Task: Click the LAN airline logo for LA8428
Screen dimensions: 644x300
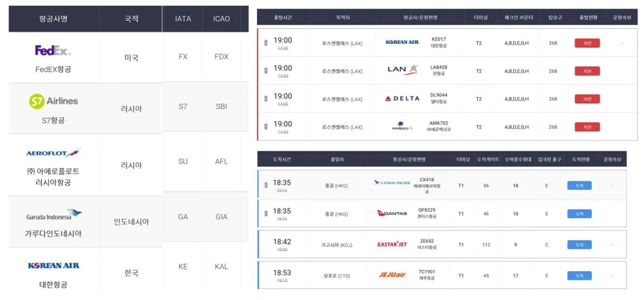Action: 402,70
